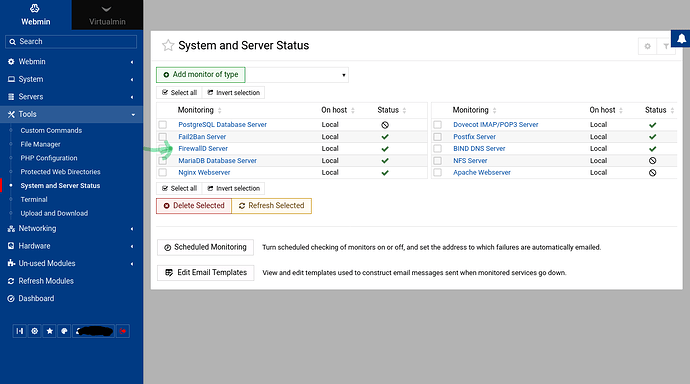Expand the Un-used Modules section
The image size is (690, 384).
tap(71, 263)
